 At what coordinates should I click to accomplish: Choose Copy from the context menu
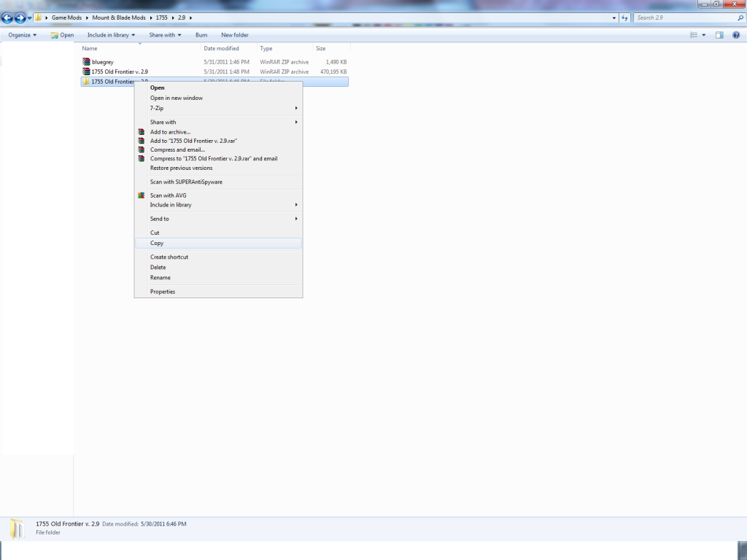(x=157, y=243)
